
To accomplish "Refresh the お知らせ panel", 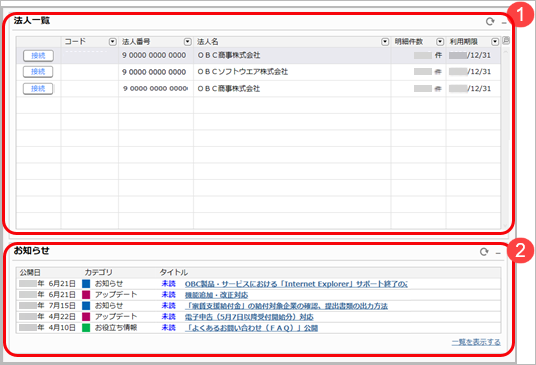I will pos(484,252).
